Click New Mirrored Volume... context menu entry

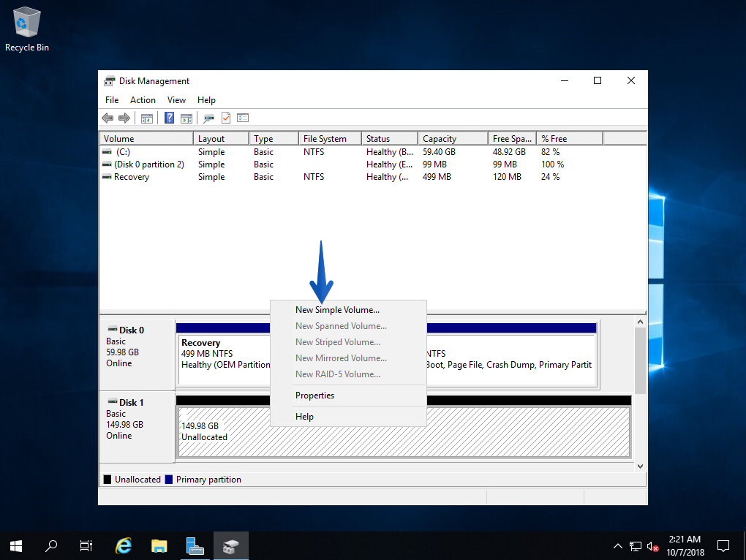[x=348, y=358]
